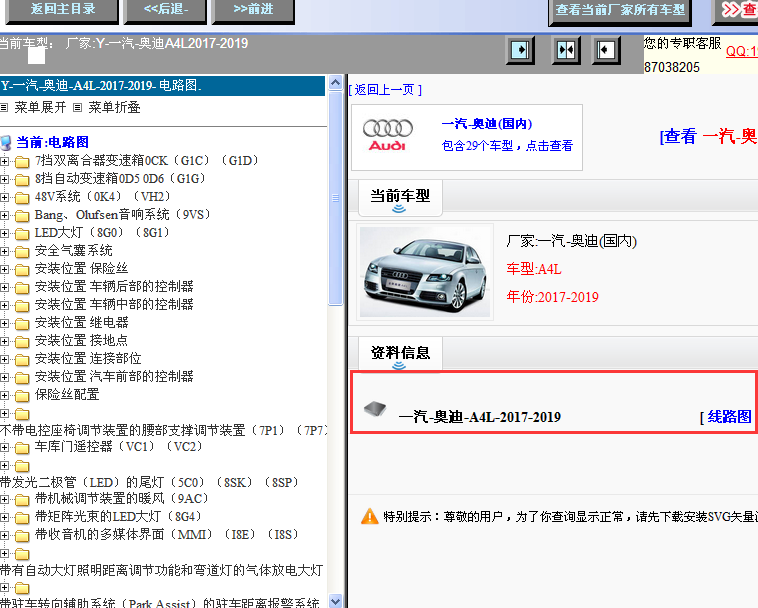Go forward with the >>前进 button
Image resolution: width=758 pixels, height=608 pixels.
coord(253,10)
